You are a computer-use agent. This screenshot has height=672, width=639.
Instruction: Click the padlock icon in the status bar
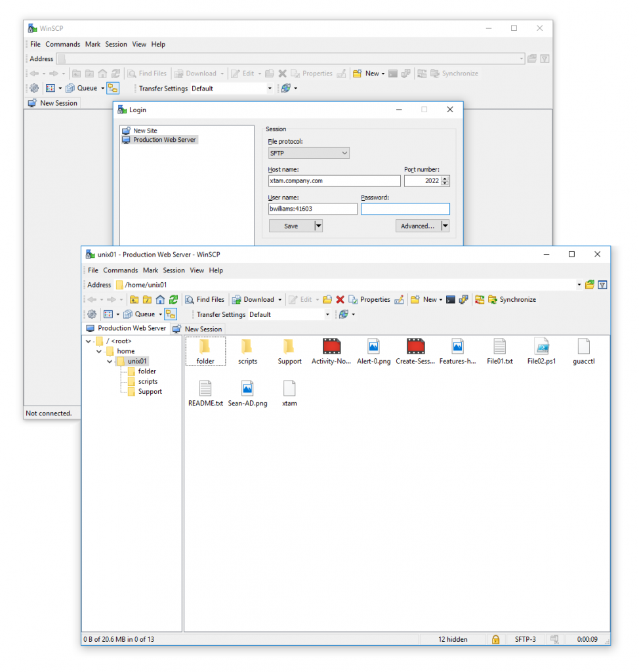pos(495,639)
